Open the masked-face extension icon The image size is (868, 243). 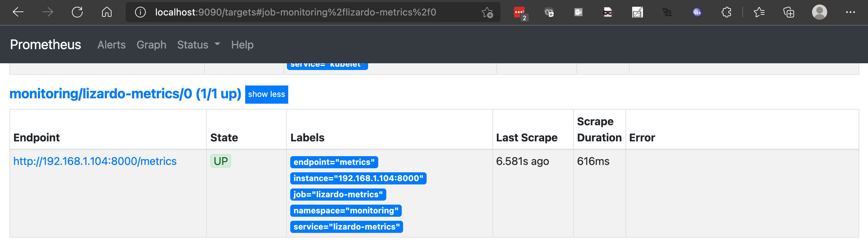(608, 12)
